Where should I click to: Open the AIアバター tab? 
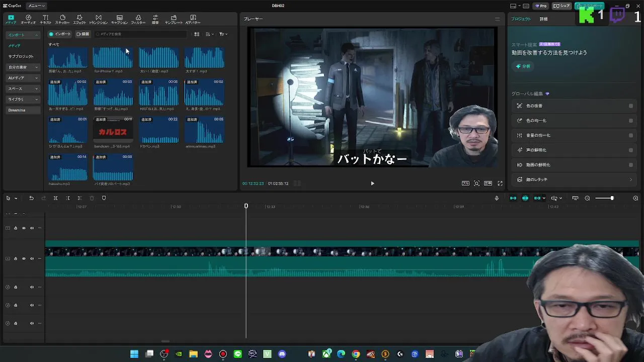click(193, 20)
